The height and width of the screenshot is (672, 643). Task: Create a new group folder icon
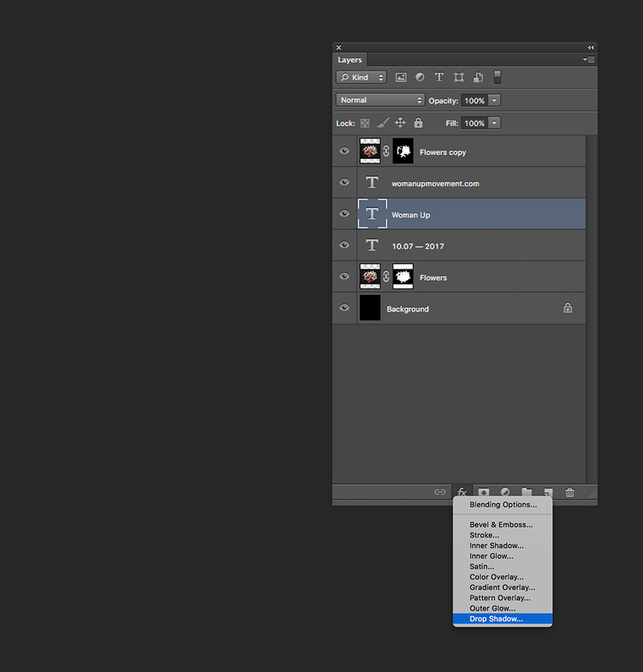click(x=527, y=492)
